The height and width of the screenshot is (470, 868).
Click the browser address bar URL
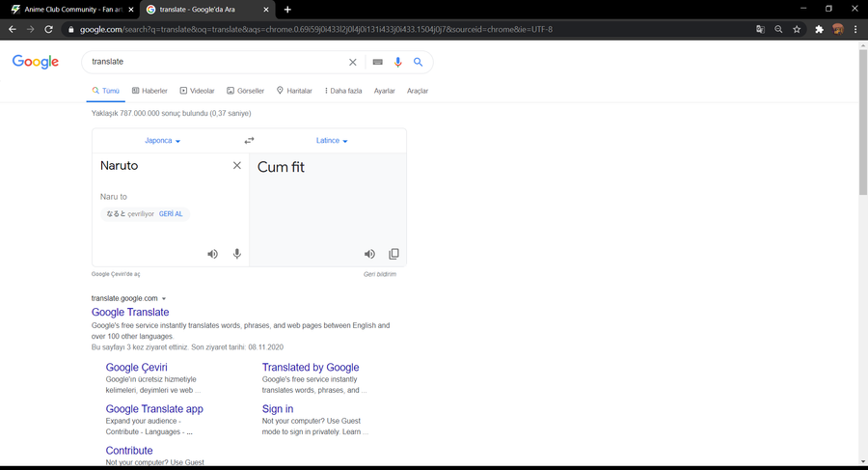pos(315,29)
